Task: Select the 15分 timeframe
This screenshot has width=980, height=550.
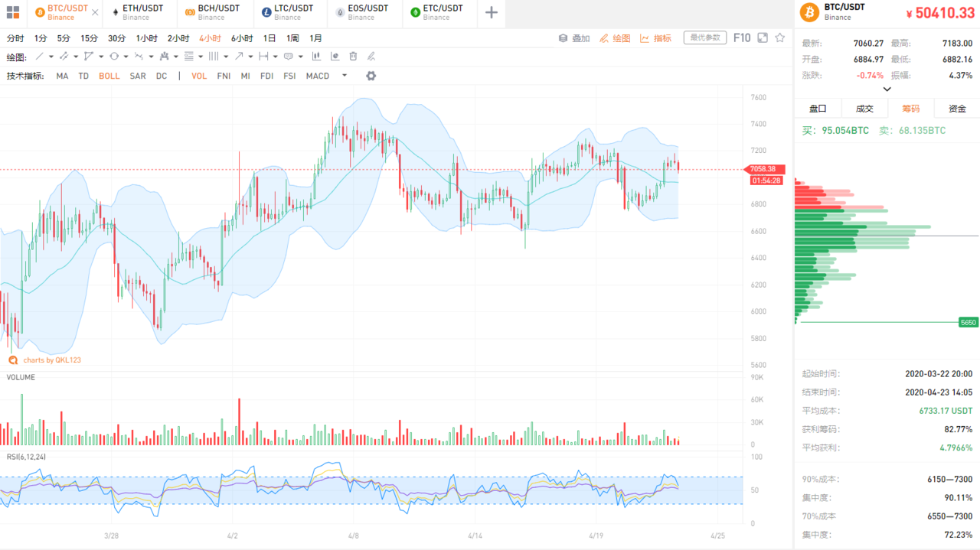Action: tap(89, 38)
